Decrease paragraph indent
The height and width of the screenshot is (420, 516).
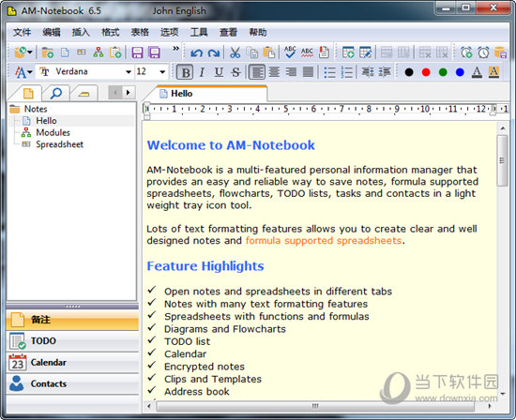367,71
